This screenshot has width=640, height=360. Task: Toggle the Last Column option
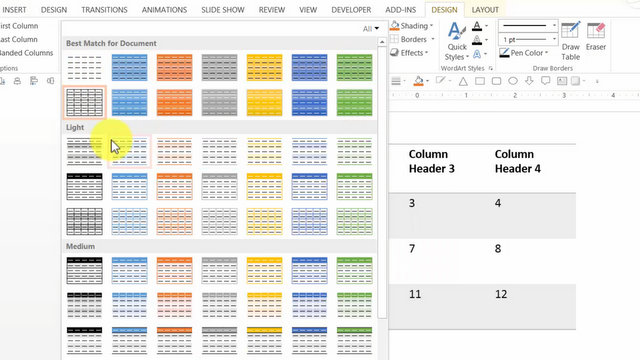tap(19, 39)
